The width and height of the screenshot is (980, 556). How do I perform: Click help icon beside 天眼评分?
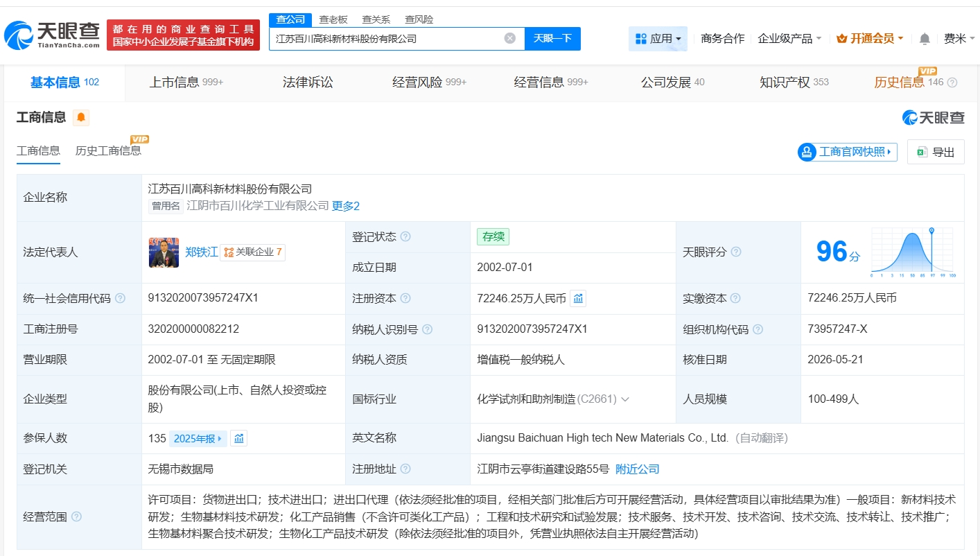click(x=736, y=252)
